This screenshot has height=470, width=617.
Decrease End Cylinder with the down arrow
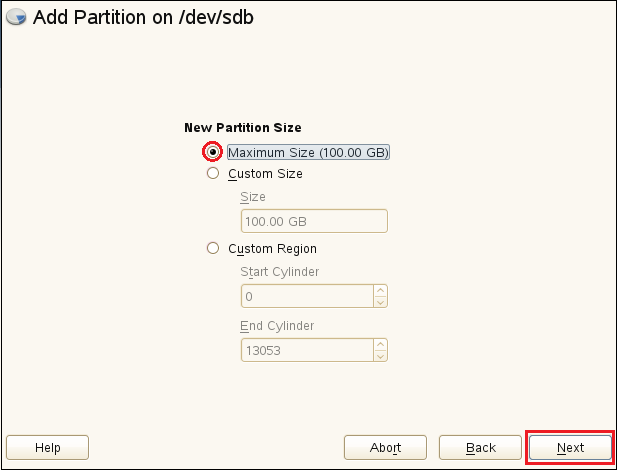pos(380,355)
